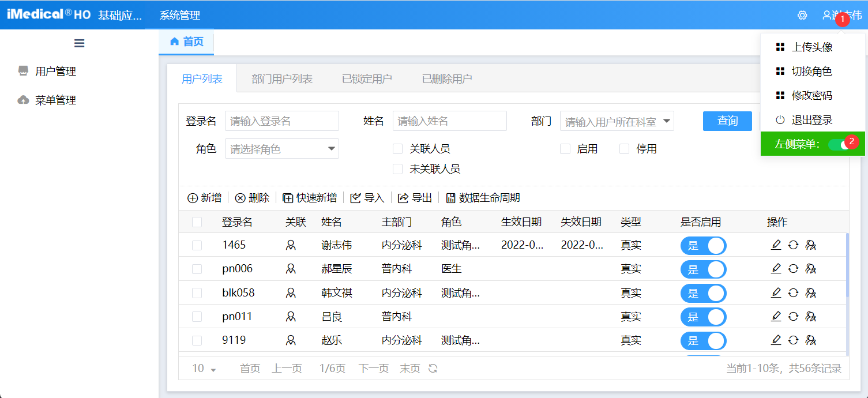This screenshot has height=398, width=868.
Task: Click edit pencil icon for user 1465
Action: (776, 245)
